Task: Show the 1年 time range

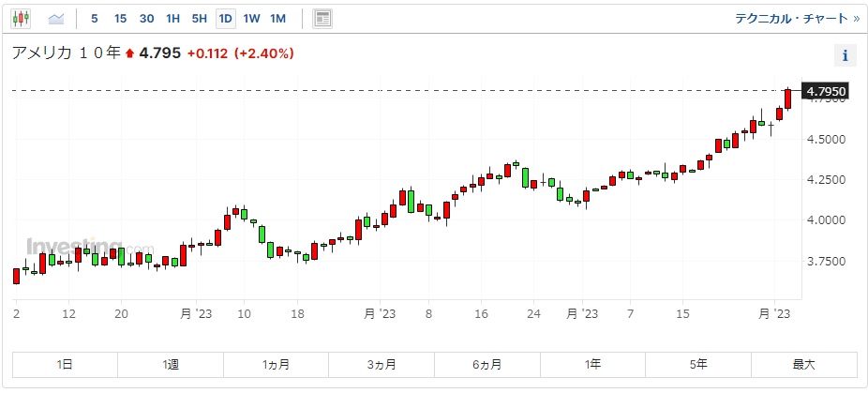Action: [592, 364]
